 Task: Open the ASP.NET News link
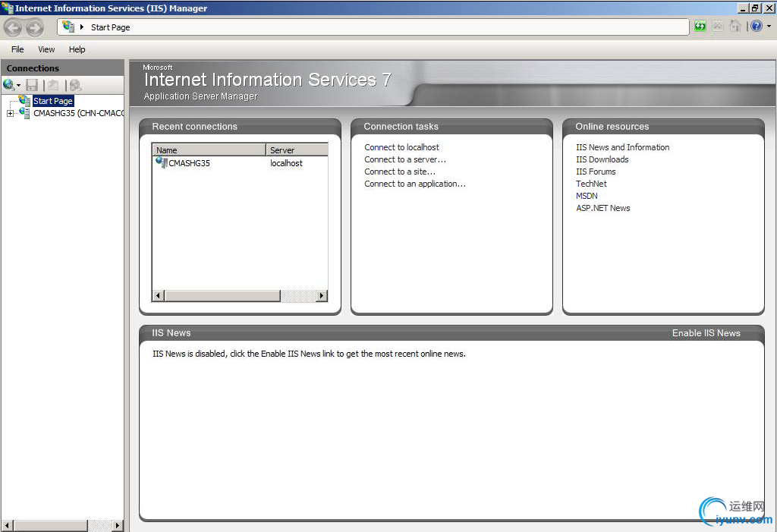(x=603, y=208)
